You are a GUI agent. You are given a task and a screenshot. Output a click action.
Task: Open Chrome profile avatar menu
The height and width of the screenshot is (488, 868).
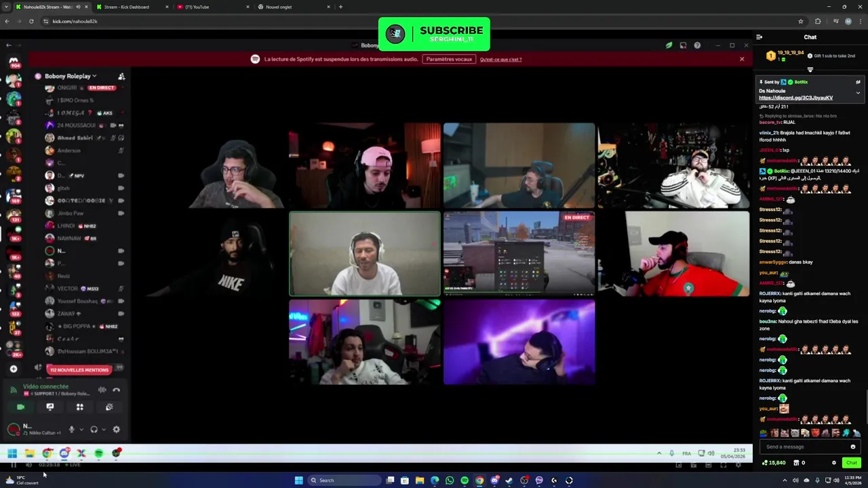[848, 21]
